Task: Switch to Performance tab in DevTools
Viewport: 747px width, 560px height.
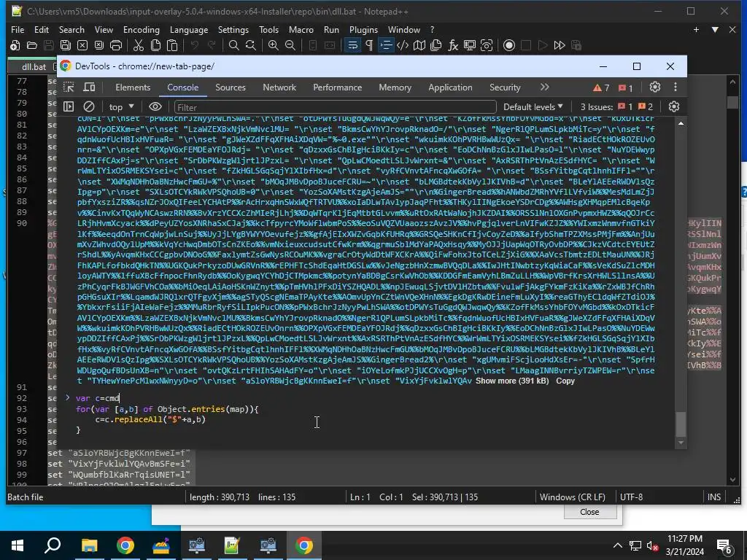Action: (x=337, y=87)
